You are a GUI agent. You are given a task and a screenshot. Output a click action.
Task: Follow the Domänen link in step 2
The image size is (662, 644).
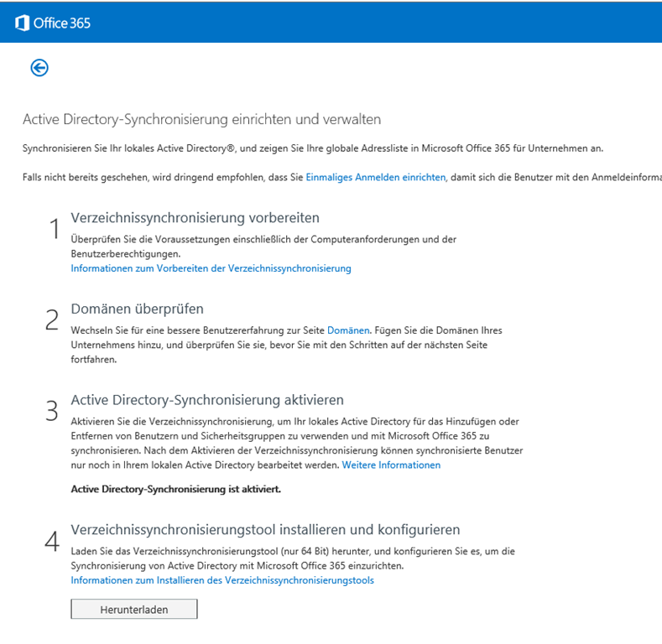(348, 331)
